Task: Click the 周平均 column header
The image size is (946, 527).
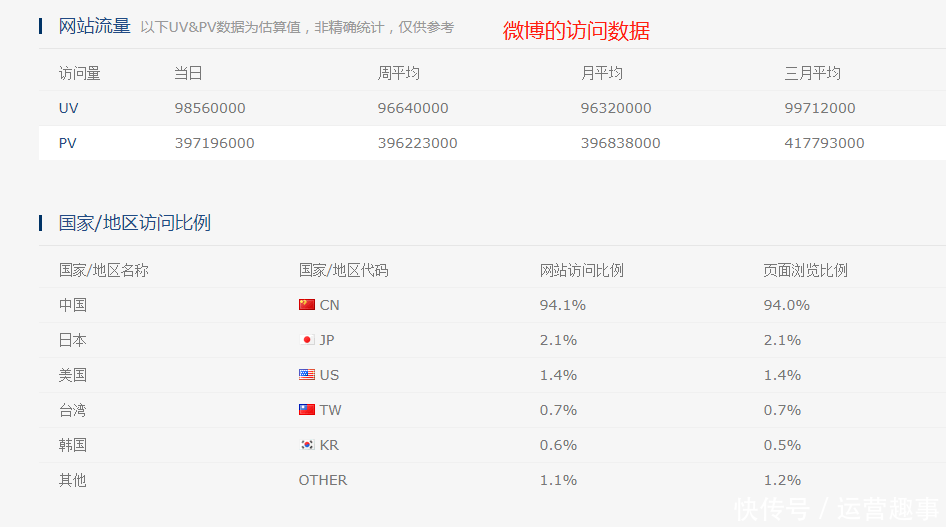Action: point(398,73)
